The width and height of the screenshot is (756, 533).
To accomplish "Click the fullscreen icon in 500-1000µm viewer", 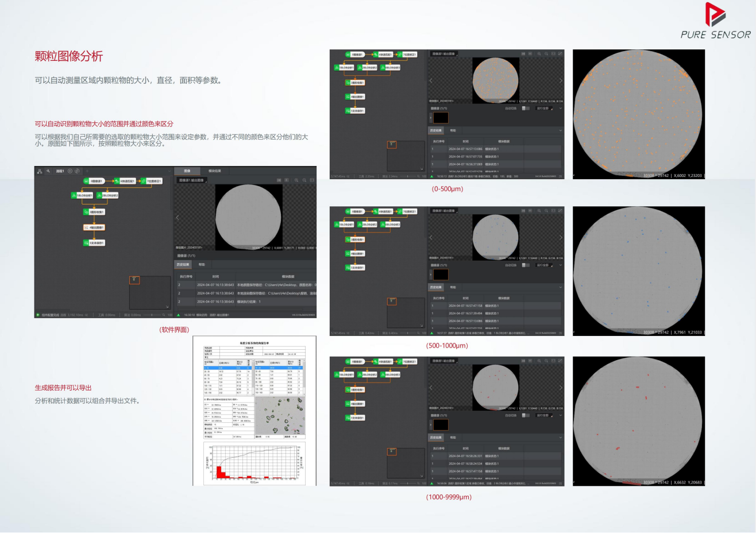I will pyautogui.click(x=560, y=210).
